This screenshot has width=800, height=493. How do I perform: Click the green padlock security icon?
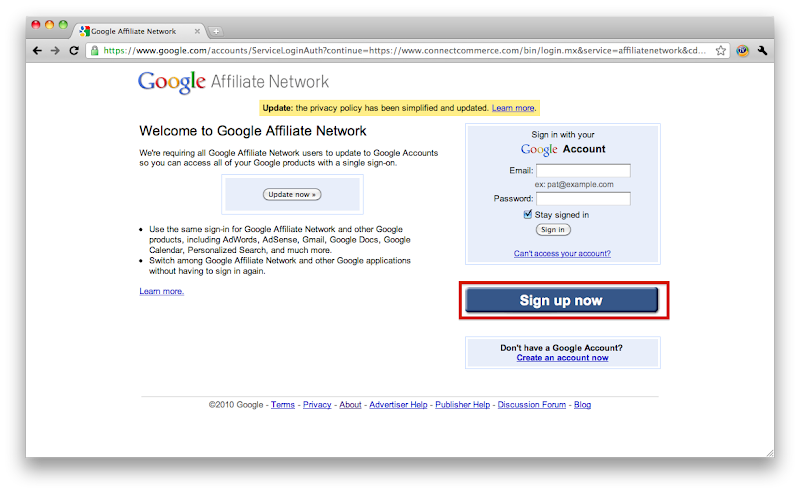pos(94,51)
